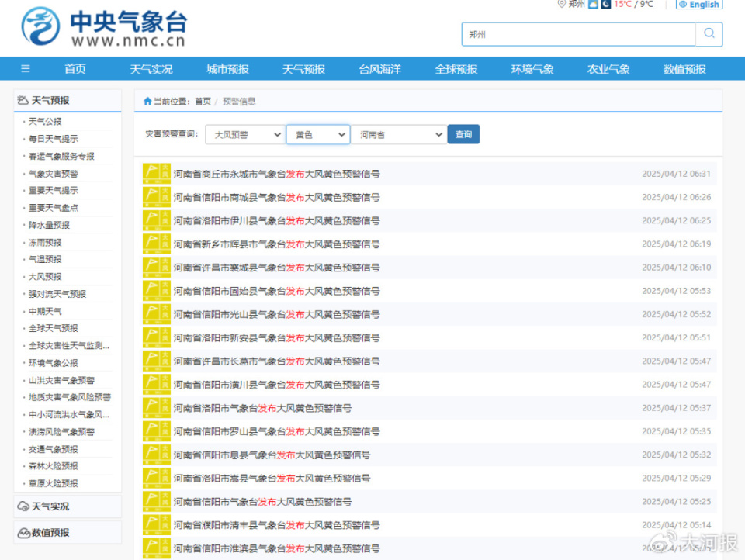Open 信阳市气象台 wind warning entry
The image size is (745, 560).
[263, 502]
